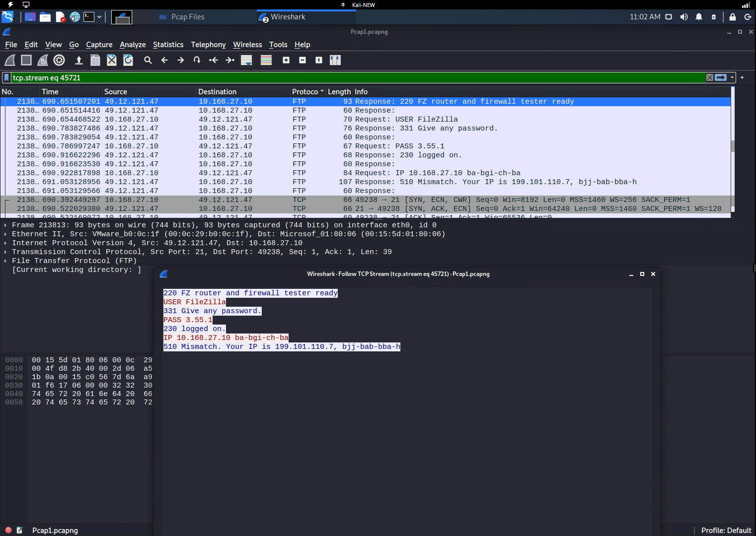Launch terminal emulator from panel
Image resolution: width=756 pixels, height=536 pixels.
89,17
